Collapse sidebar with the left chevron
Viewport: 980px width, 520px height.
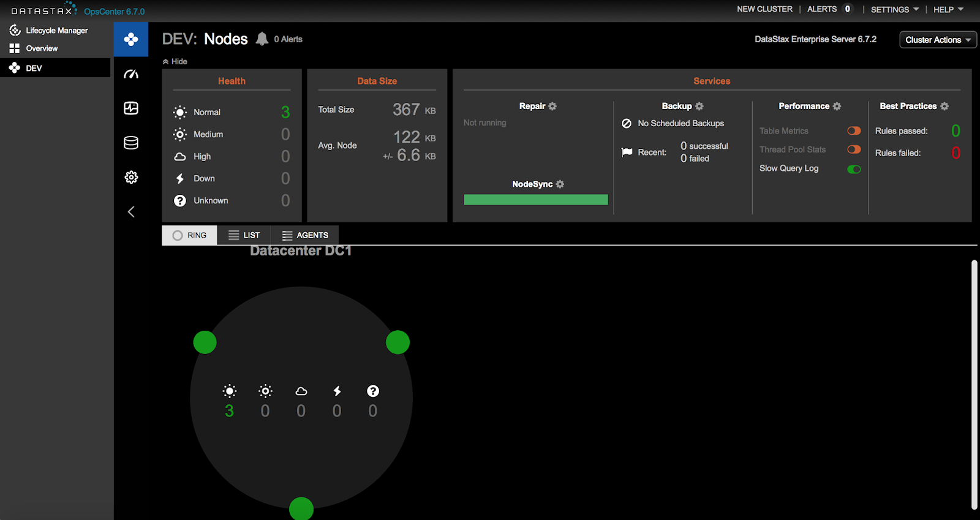point(131,212)
